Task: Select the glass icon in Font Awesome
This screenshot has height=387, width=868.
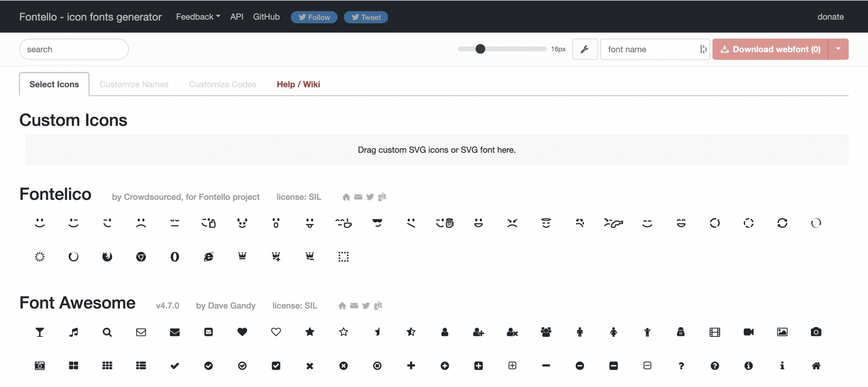Action: click(39, 332)
